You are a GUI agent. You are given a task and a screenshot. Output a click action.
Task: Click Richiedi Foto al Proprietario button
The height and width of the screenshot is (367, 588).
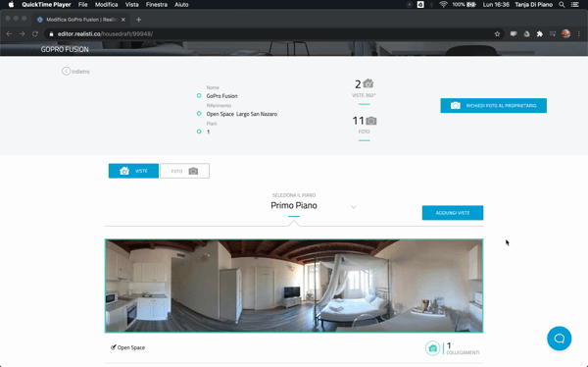pyautogui.click(x=494, y=106)
